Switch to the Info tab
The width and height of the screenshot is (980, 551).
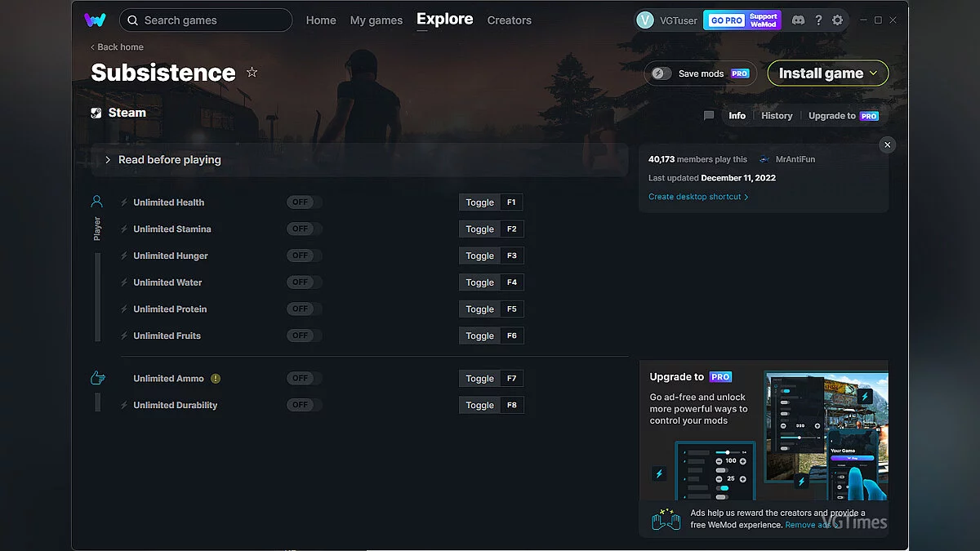pos(737,116)
